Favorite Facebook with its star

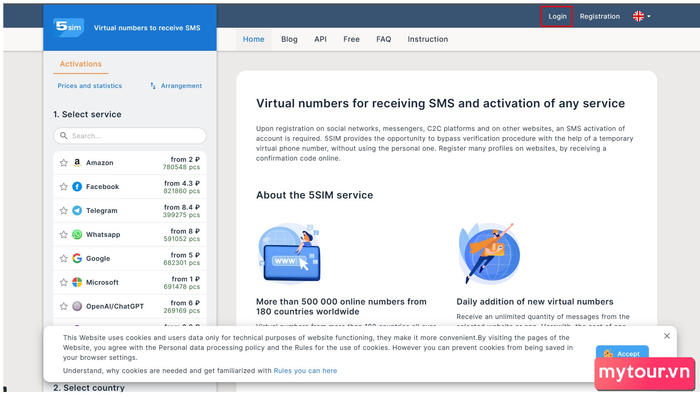pos(63,187)
